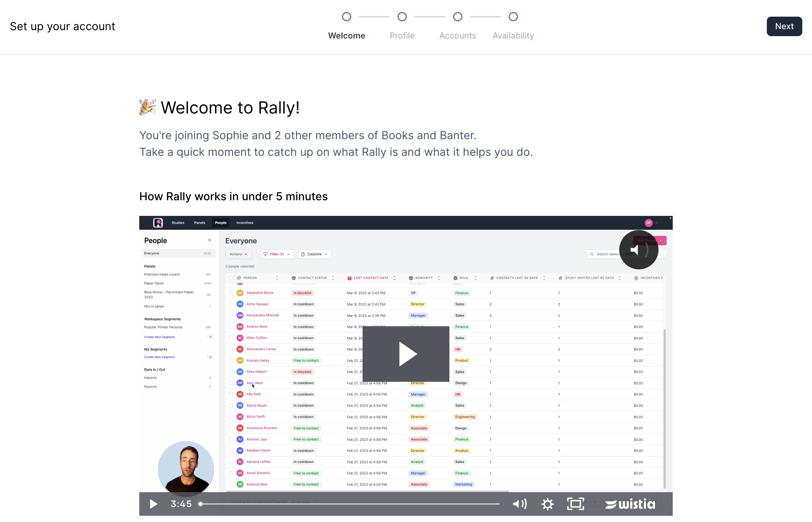Enter fullscreen mode for the video
This screenshot has width=812, height=522.
point(575,504)
